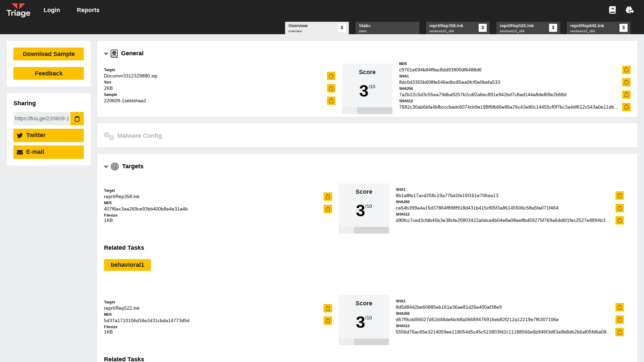Copy the sample size value
This screenshot has height=362, width=644.
[331, 88]
